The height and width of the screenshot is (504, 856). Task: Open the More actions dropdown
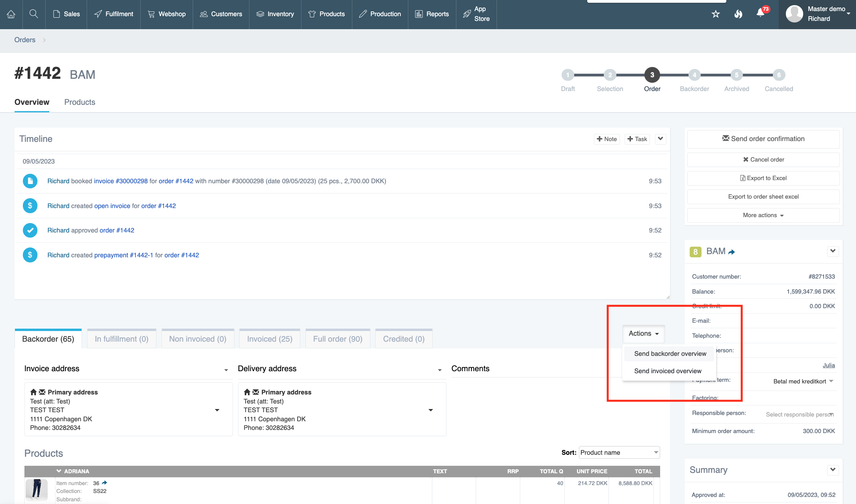[x=763, y=215]
